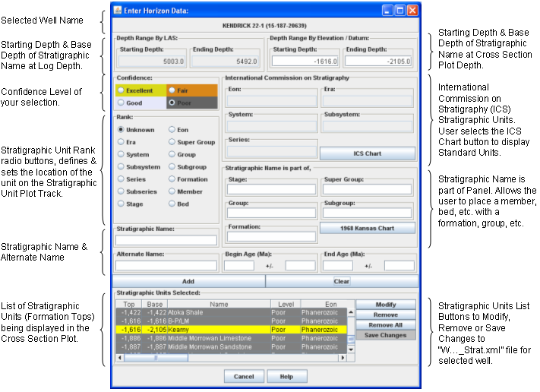The height and width of the screenshot is (392, 540).
Task: Choose the Unknown rank radio button
Action: click(121, 129)
